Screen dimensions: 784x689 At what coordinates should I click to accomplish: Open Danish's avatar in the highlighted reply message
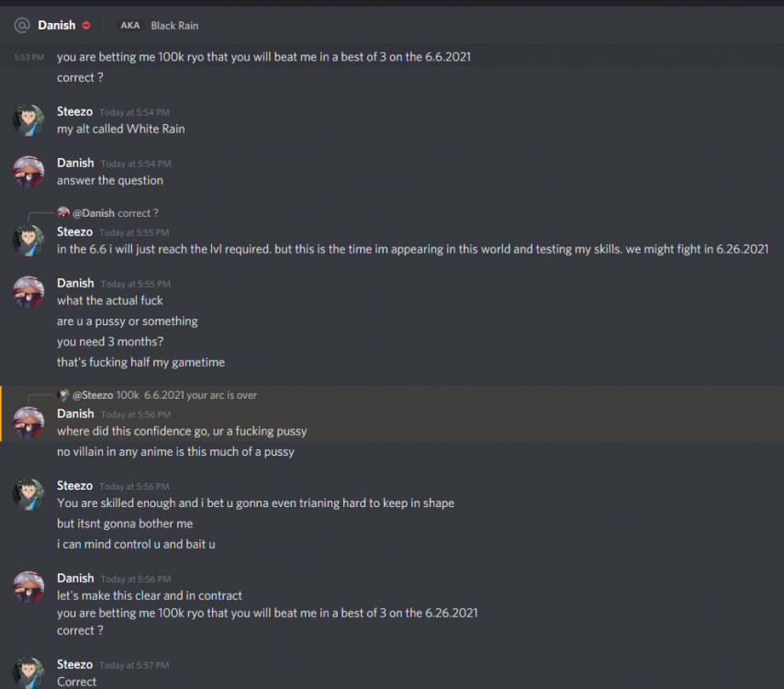[28, 423]
